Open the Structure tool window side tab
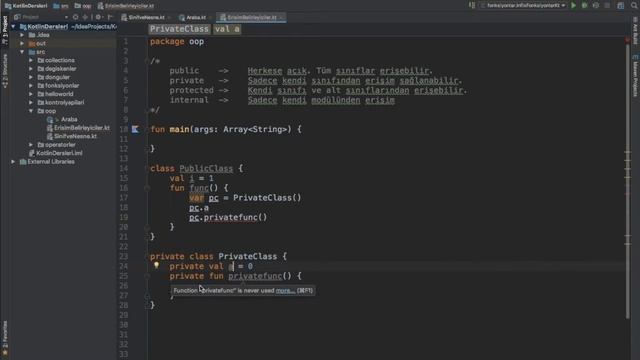This screenshot has height=360, width=640. pyautogui.click(x=4, y=71)
